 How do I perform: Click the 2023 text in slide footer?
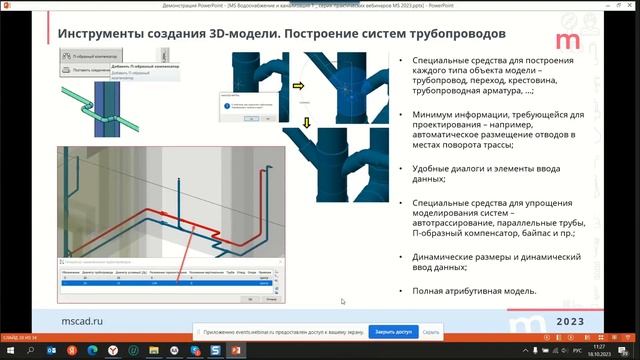point(570,321)
